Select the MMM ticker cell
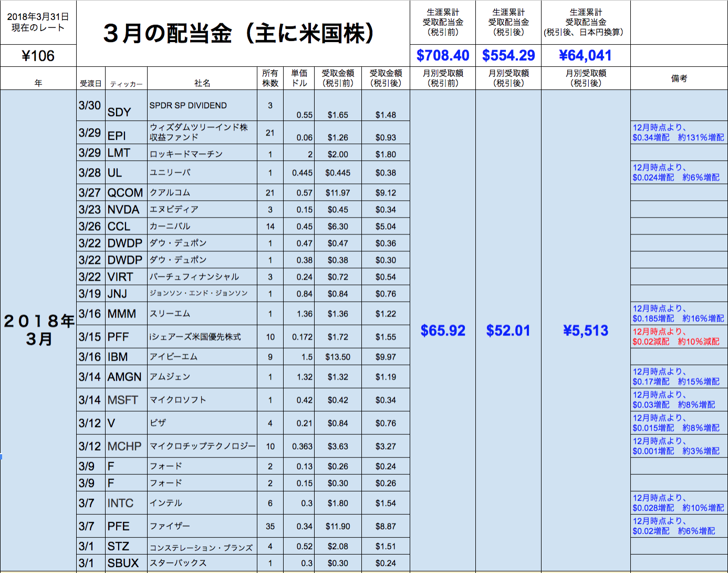Image resolution: width=728 pixels, height=573 pixels. 126,314
